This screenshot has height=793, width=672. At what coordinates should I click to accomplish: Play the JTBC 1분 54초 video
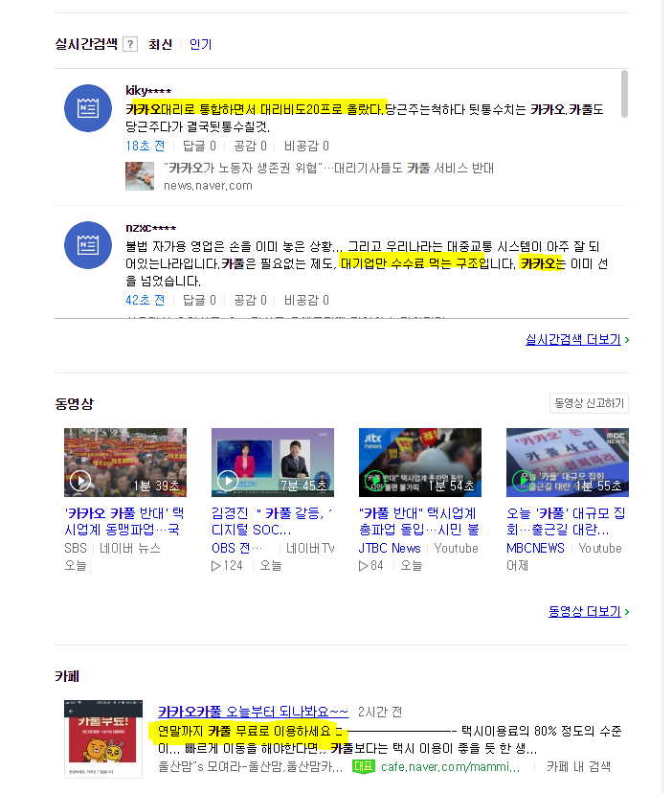click(419, 463)
